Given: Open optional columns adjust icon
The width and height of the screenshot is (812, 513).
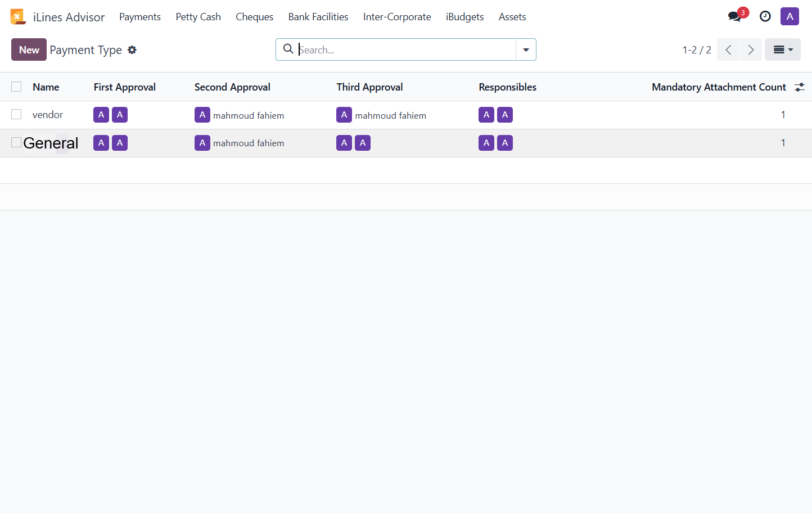Looking at the screenshot, I should pyautogui.click(x=799, y=87).
